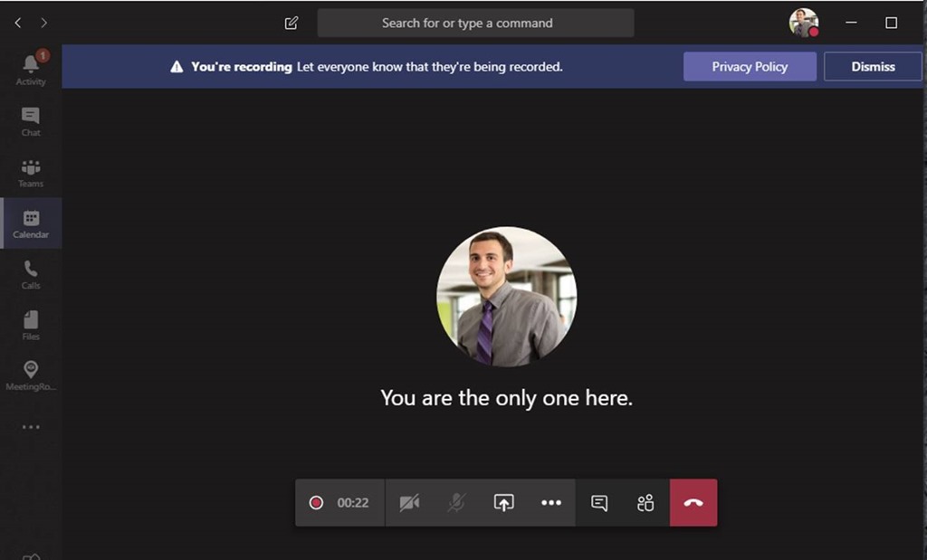Show the meeting conversation panel
The image size is (927, 560).
599,503
